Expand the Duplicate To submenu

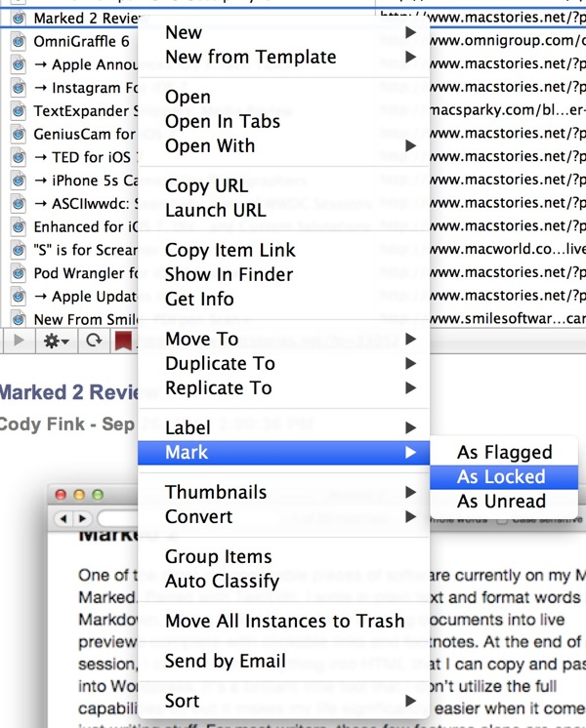click(x=283, y=364)
